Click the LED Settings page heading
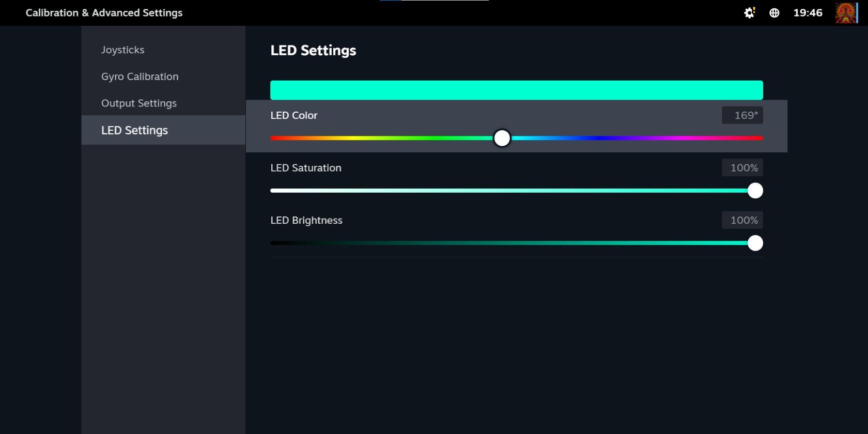This screenshot has width=868, height=434. (313, 50)
